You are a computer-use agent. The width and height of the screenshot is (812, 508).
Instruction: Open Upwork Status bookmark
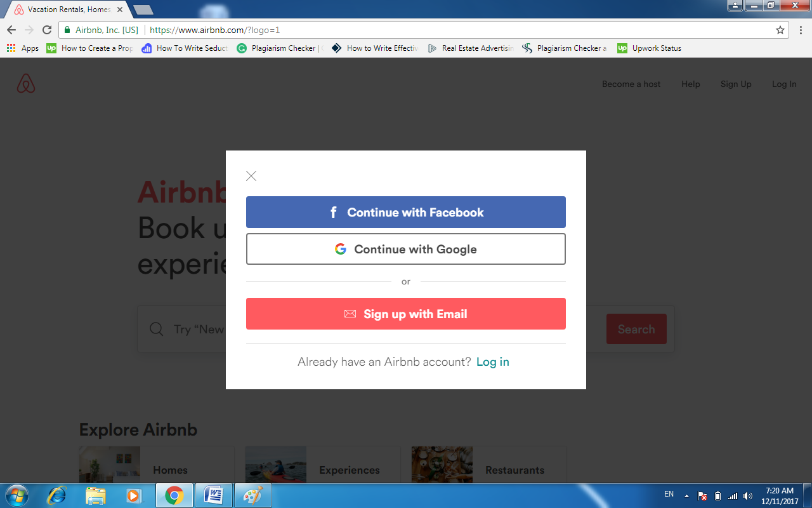point(650,48)
